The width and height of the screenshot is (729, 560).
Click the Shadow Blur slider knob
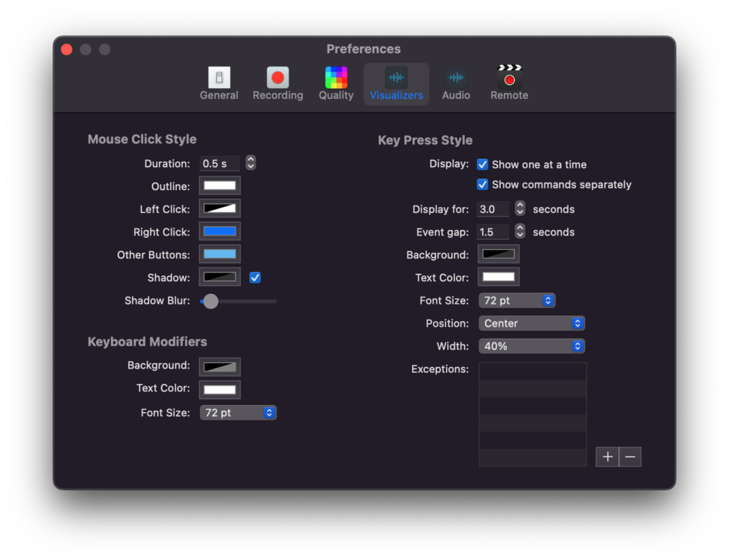pos(211,301)
